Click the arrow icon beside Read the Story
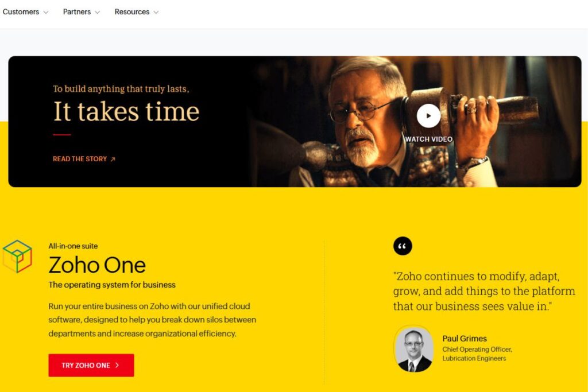This screenshot has width=588, height=392. coord(113,160)
